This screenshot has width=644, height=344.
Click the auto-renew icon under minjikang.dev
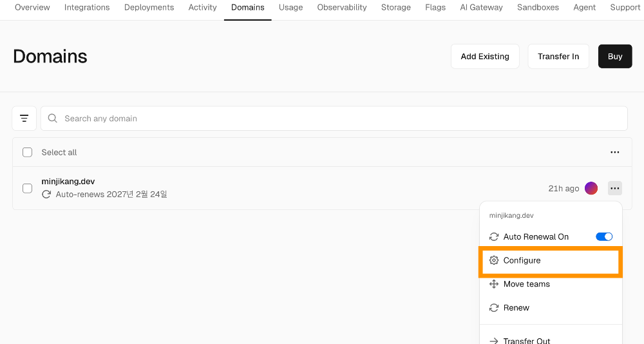[x=46, y=194]
